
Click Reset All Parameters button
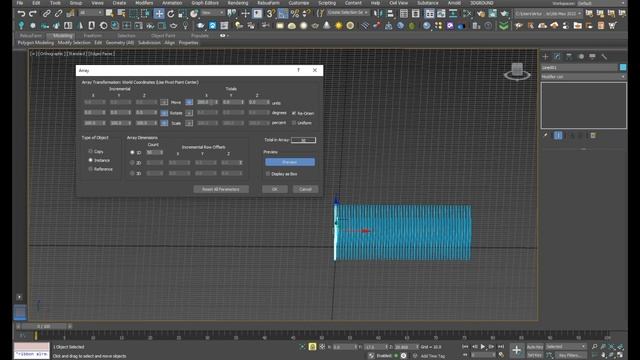pyautogui.click(x=221, y=189)
